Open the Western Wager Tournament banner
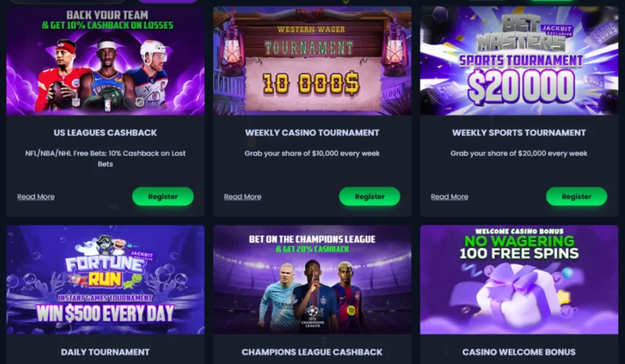Viewport: 625px width, 364px height. coord(312,60)
